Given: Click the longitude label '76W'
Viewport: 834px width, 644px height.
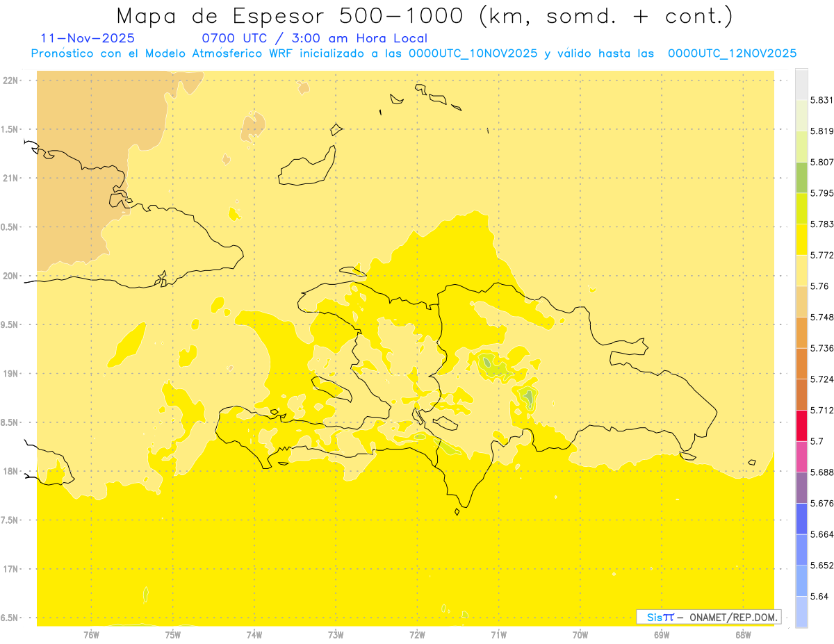Looking at the screenshot, I should [x=91, y=635].
